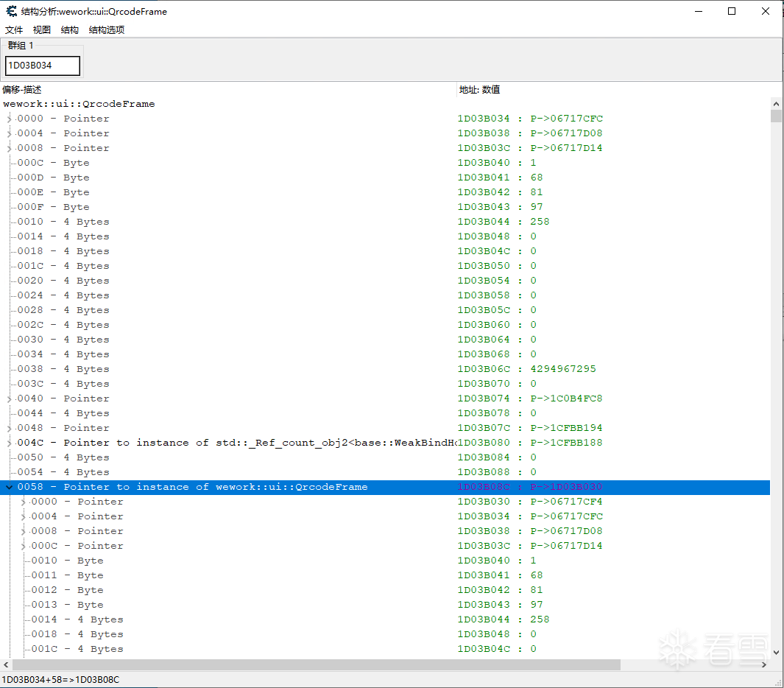Click the group address field 1D03B034
784x688 pixels.
[43, 66]
